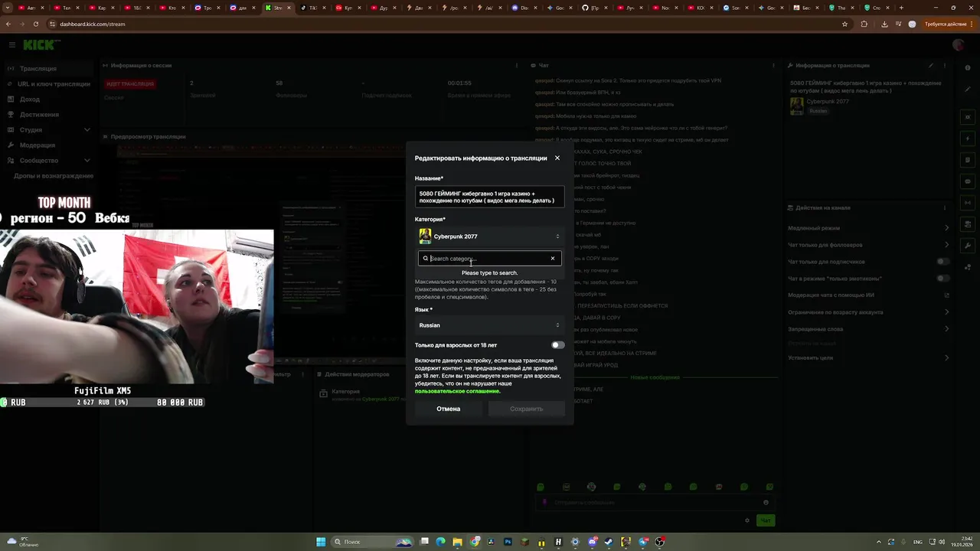The image size is (980, 551).
Task: Click the broadcast signal icon in right rail
Action: 968,203
